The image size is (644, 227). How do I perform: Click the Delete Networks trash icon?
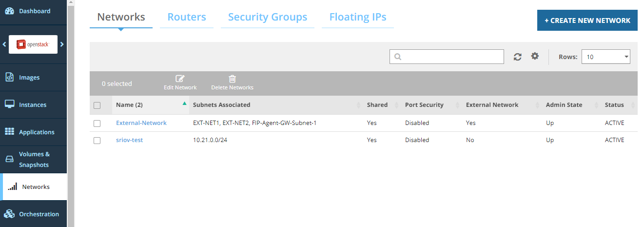232,79
